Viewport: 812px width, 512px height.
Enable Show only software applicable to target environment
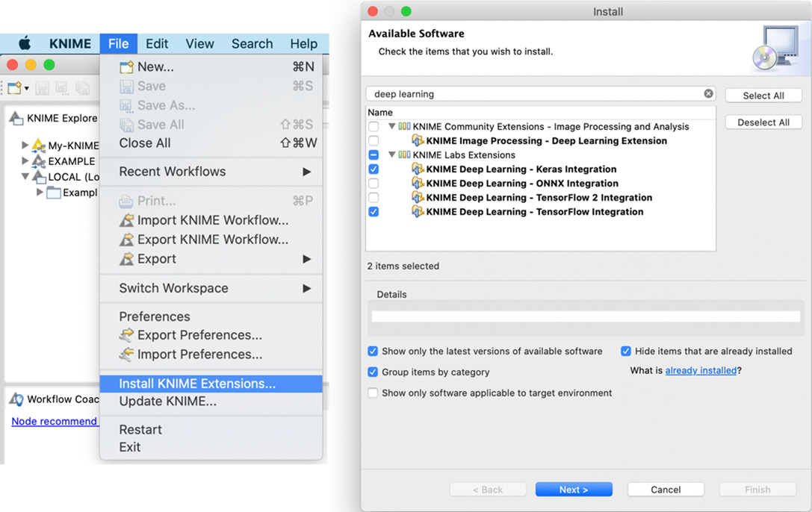[x=372, y=393]
